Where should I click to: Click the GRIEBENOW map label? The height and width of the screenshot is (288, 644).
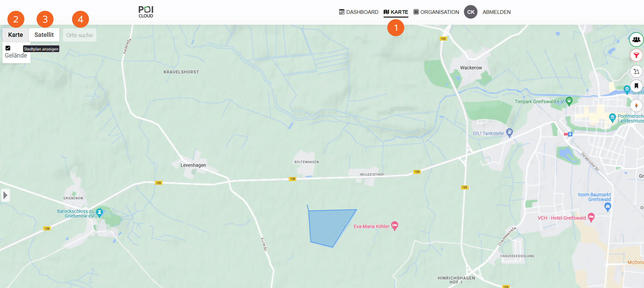click(x=73, y=198)
